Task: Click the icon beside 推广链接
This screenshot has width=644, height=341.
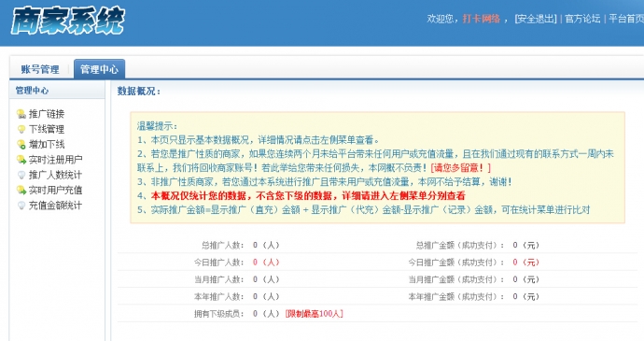Action: pos(21,114)
